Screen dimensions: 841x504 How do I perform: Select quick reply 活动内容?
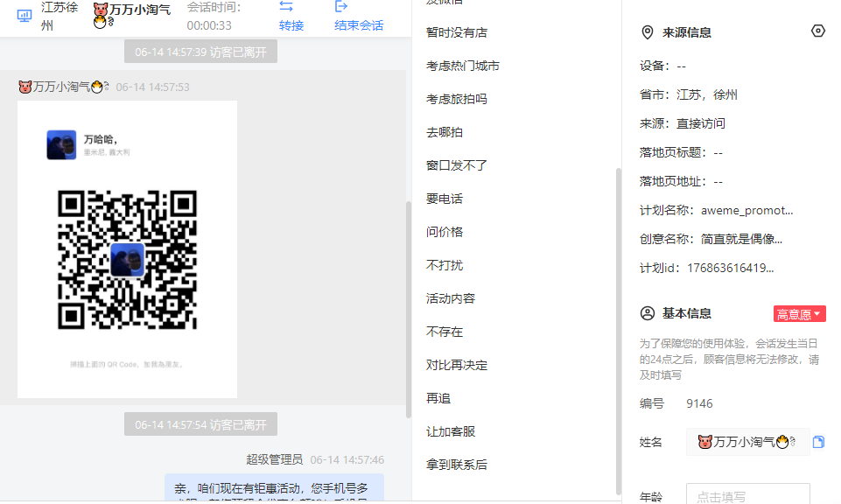point(451,298)
